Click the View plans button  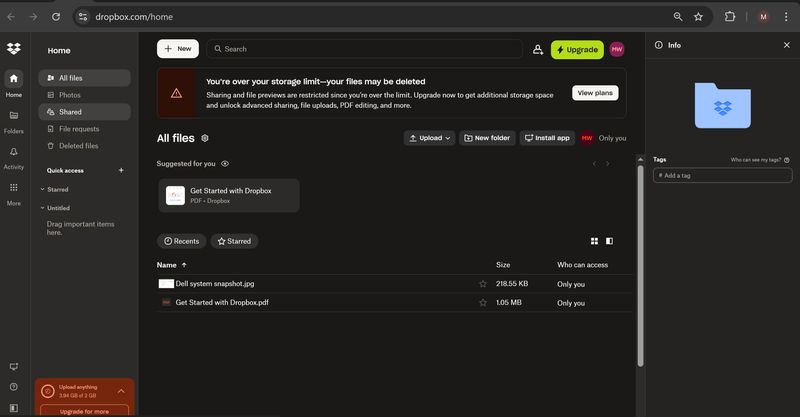(595, 93)
